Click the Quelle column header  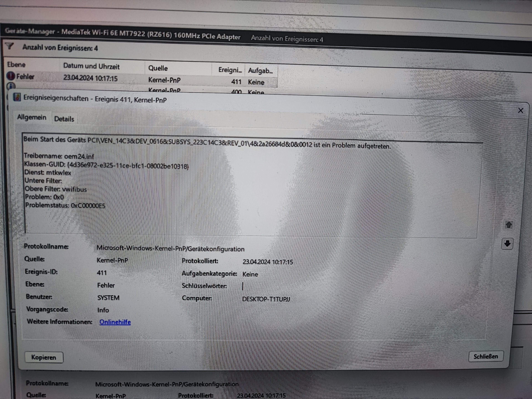coord(158,68)
